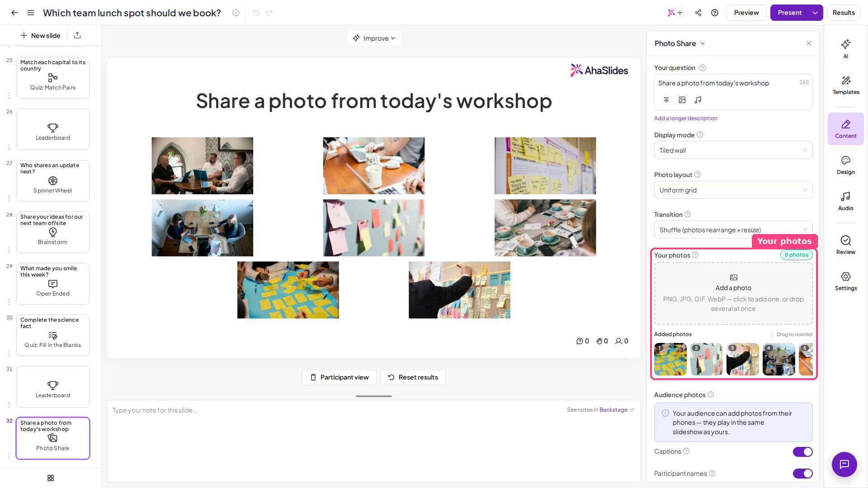
Task: Select slide 27 Spinner Wheel
Action: tap(53, 181)
